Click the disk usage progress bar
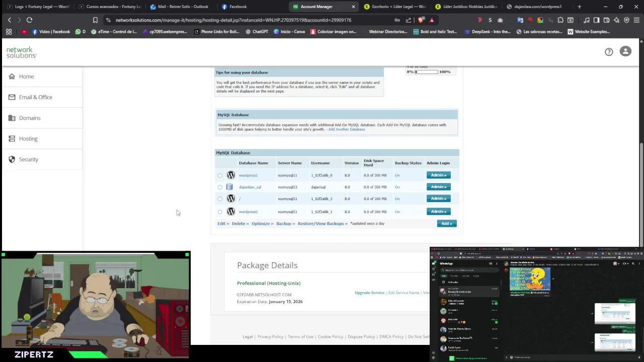Screen dimensions: 644x362 426,72
